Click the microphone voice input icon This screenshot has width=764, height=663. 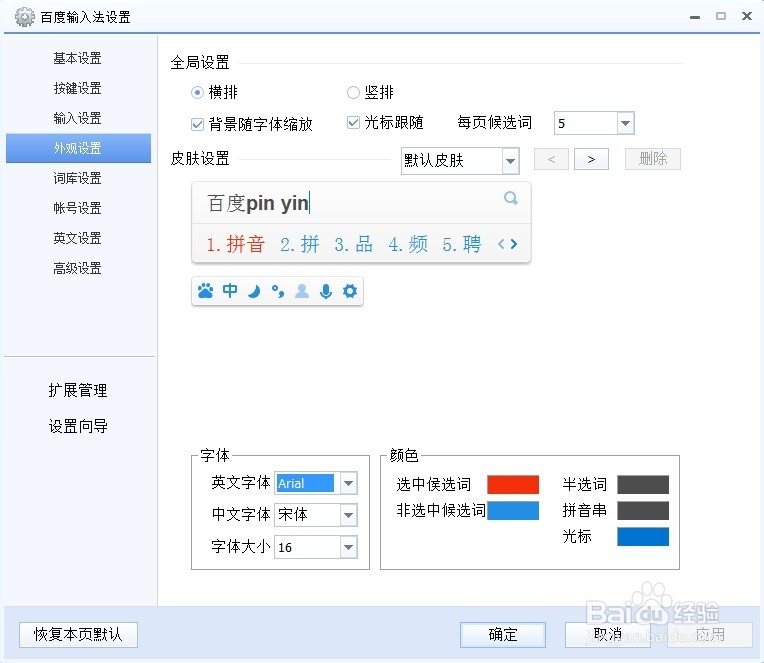[x=326, y=291]
